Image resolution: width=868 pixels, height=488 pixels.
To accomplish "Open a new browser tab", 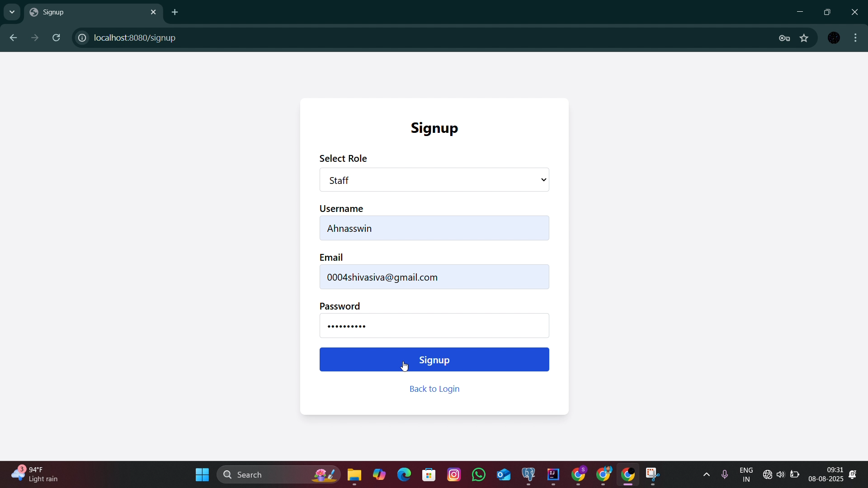I will 175,12.
